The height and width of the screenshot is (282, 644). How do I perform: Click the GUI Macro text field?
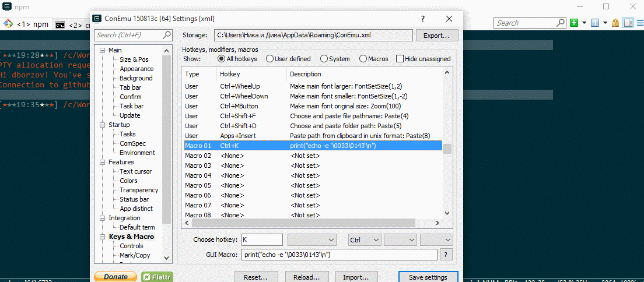(x=339, y=255)
